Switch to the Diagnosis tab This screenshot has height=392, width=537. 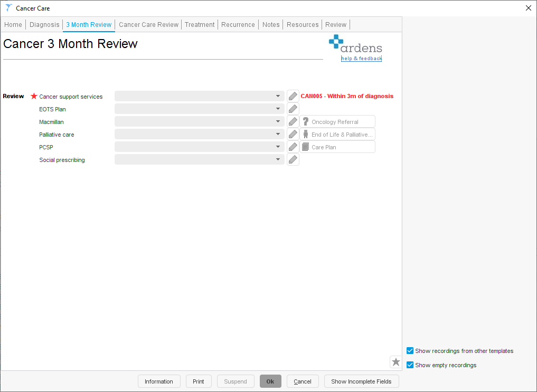point(44,24)
